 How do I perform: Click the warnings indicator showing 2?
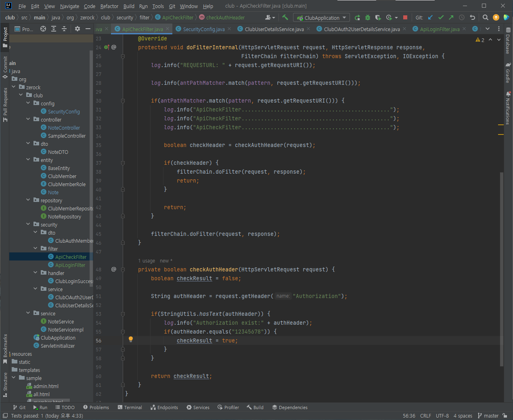pos(480,40)
